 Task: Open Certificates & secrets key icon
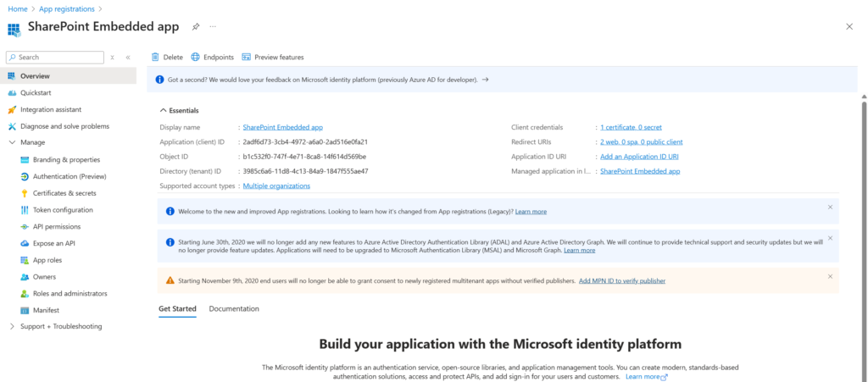coord(25,193)
